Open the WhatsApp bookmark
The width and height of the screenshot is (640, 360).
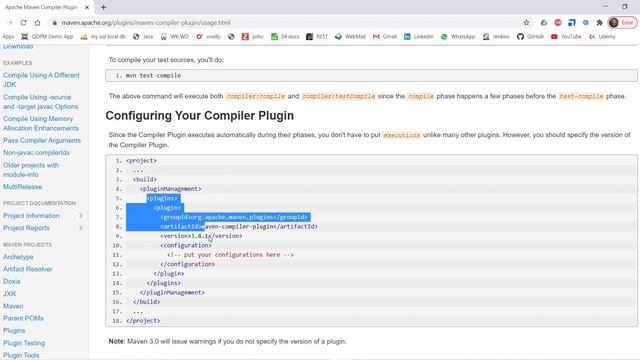pyautogui.click(x=458, y=36)
